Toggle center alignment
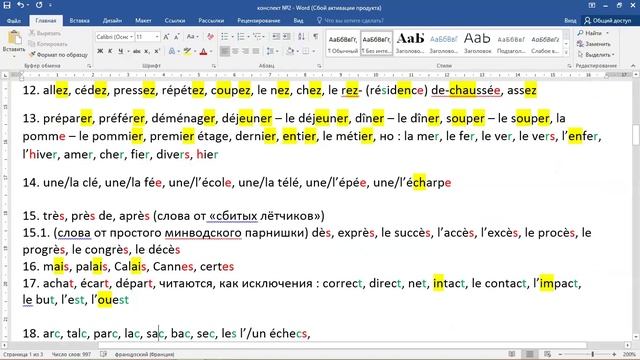The image size is (640, 360). click(235, 51)
